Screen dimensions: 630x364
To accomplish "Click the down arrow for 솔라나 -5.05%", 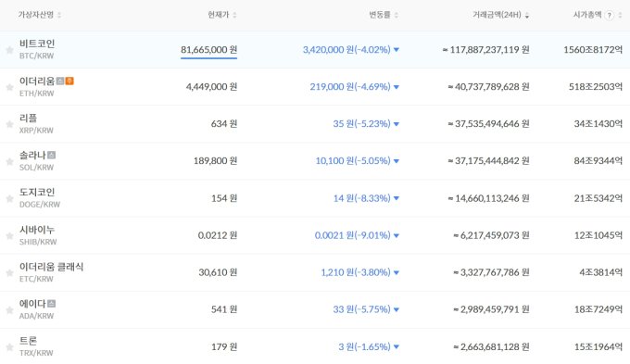I will coord(397,161).
